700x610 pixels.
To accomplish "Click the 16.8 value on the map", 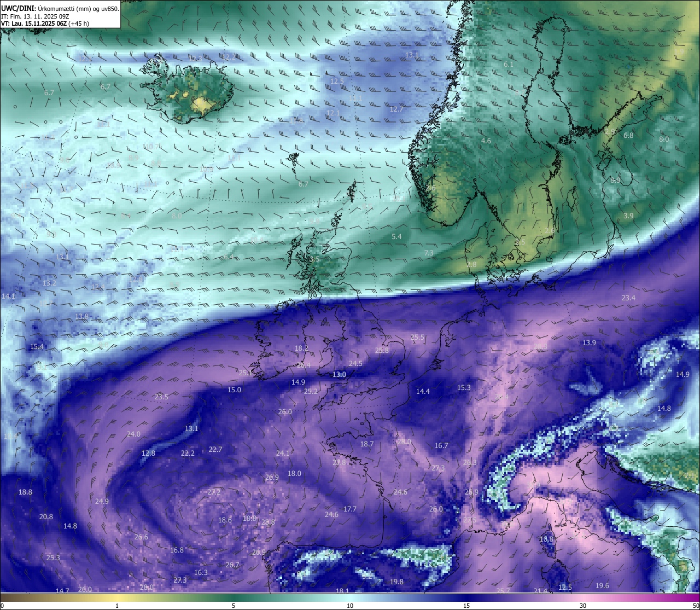I will coord(177,550).
